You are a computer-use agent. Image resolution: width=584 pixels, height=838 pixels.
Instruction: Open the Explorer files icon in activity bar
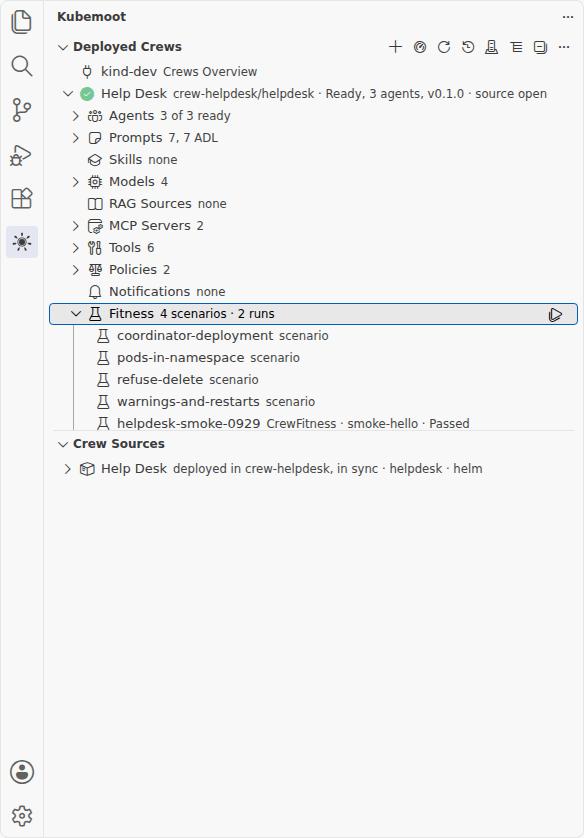pos(21,22)
